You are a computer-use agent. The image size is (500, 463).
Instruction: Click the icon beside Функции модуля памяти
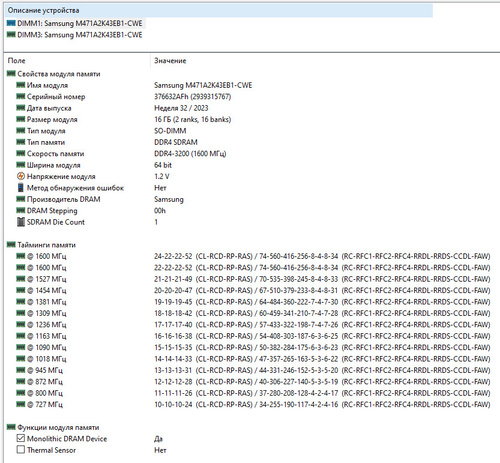point(11,427)
